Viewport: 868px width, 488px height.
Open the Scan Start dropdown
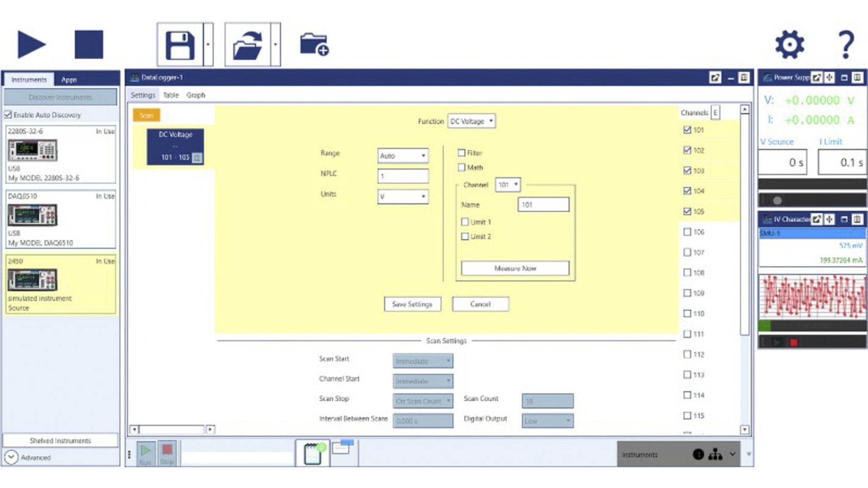[x=422, y=361]
